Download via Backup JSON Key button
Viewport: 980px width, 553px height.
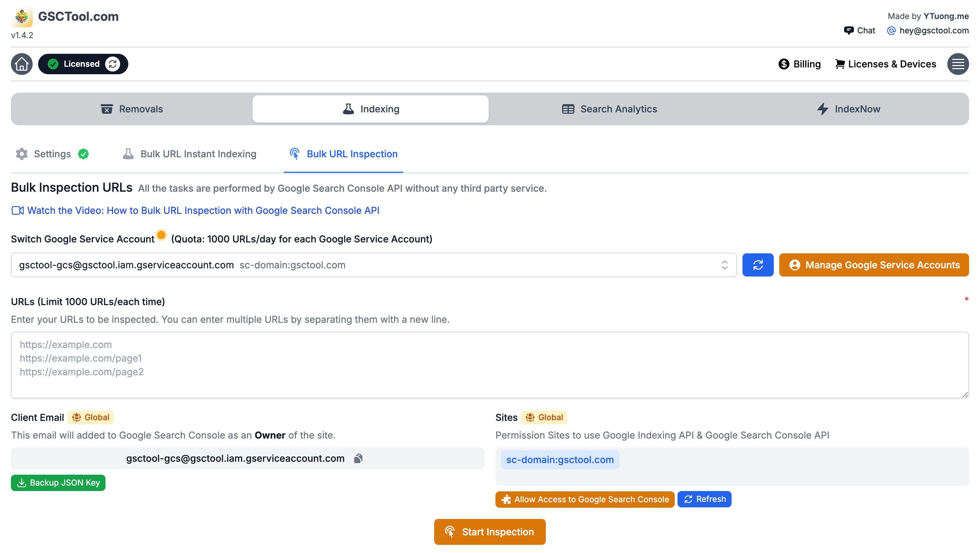(x=58, y=483)
